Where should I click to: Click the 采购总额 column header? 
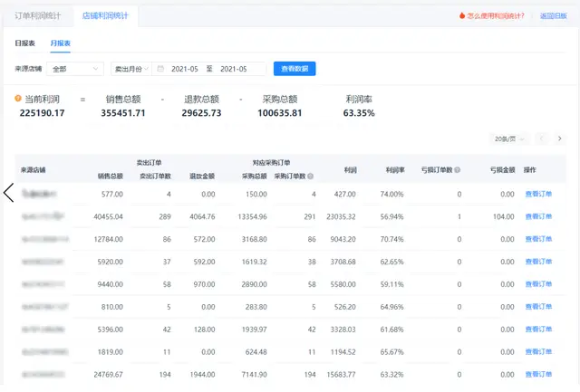pyautogui.click(x=255, y=177)
